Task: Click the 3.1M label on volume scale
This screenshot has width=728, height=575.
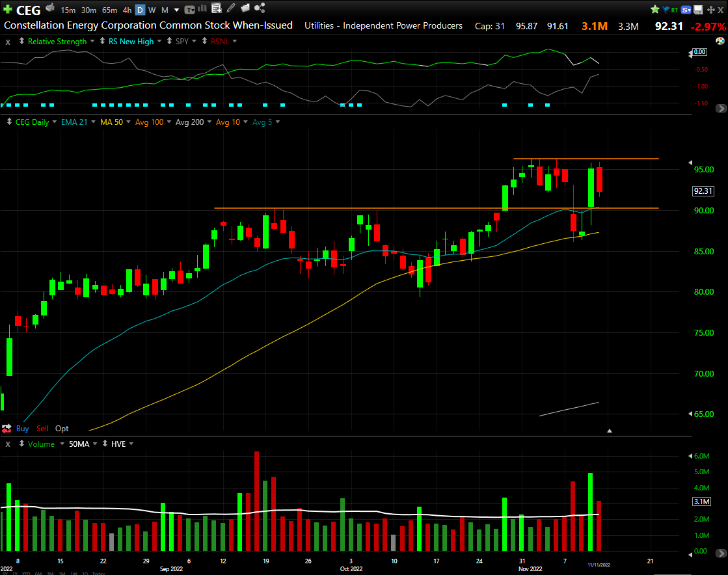Action: [701, 501]
